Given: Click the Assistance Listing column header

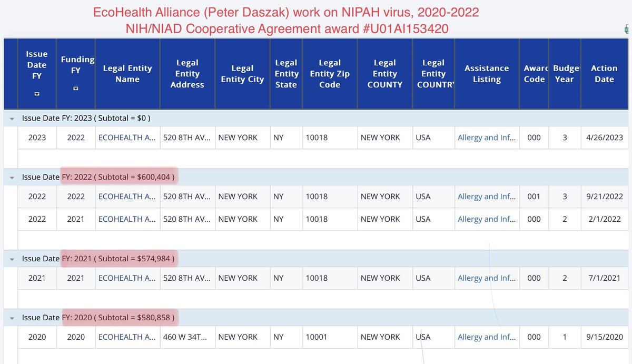Looking at the screenshot, I should tap(487, 74).
